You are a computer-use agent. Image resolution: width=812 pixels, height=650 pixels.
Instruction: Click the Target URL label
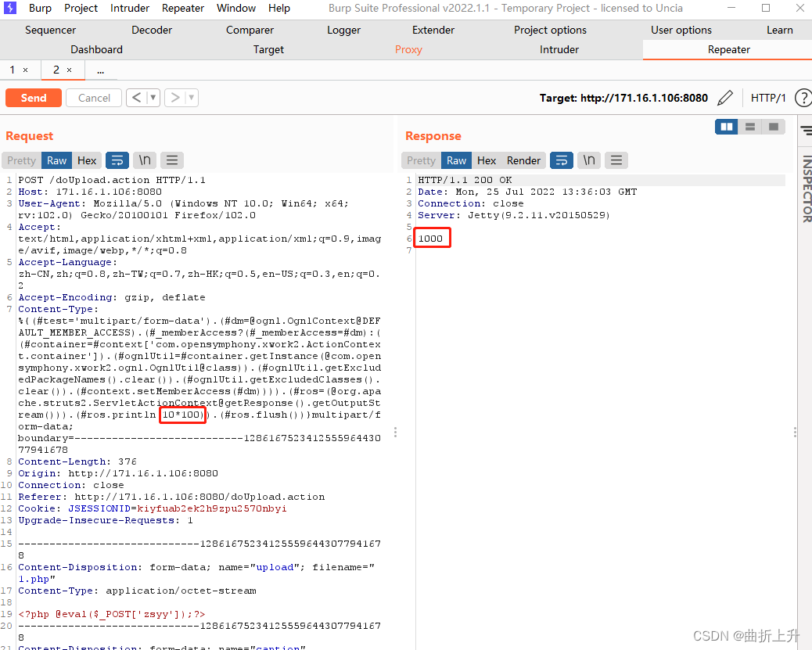click(x=623, y=98)
